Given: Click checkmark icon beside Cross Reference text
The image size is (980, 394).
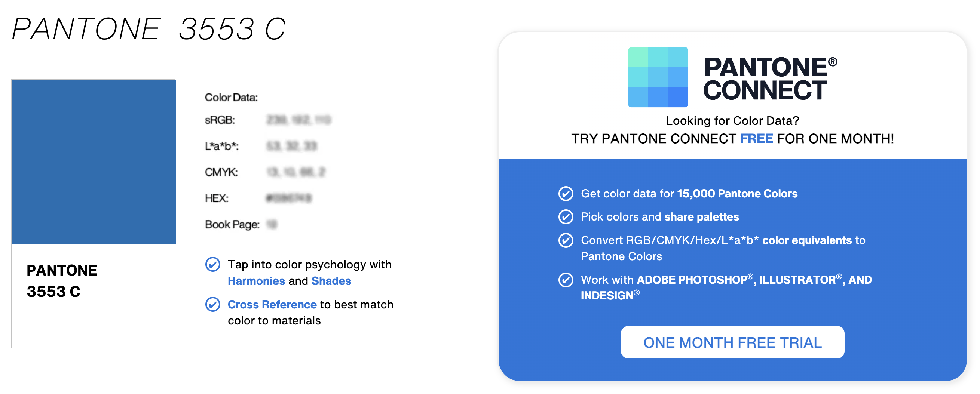Looking at the screenshot, I should click(213, 304).
